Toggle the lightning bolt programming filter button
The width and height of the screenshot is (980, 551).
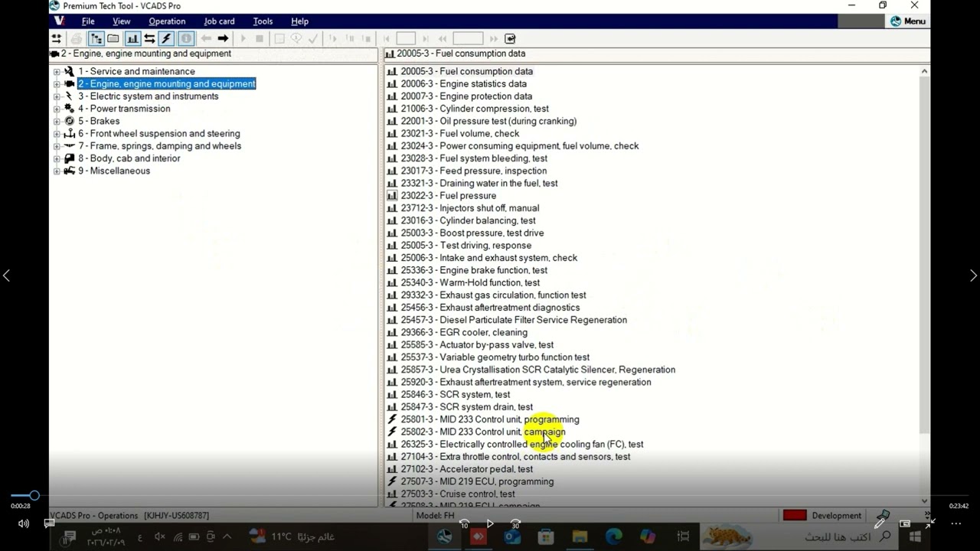tap(166, 38)
